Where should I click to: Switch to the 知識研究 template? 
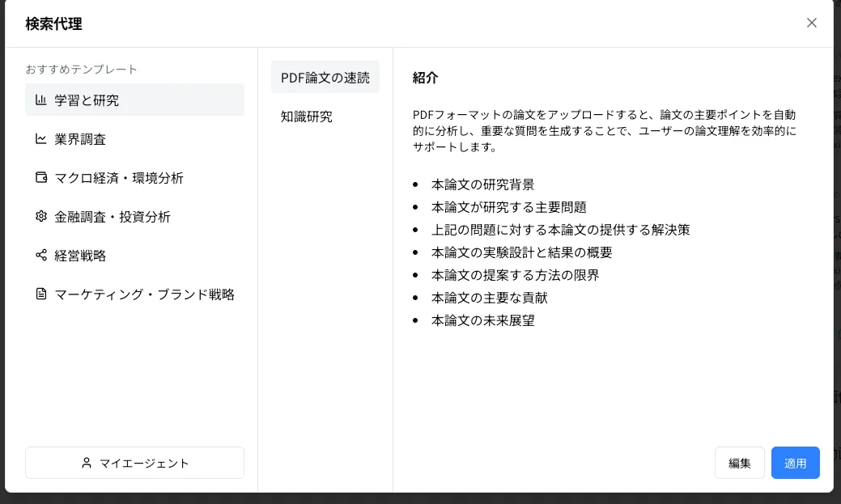coord(325,116)
